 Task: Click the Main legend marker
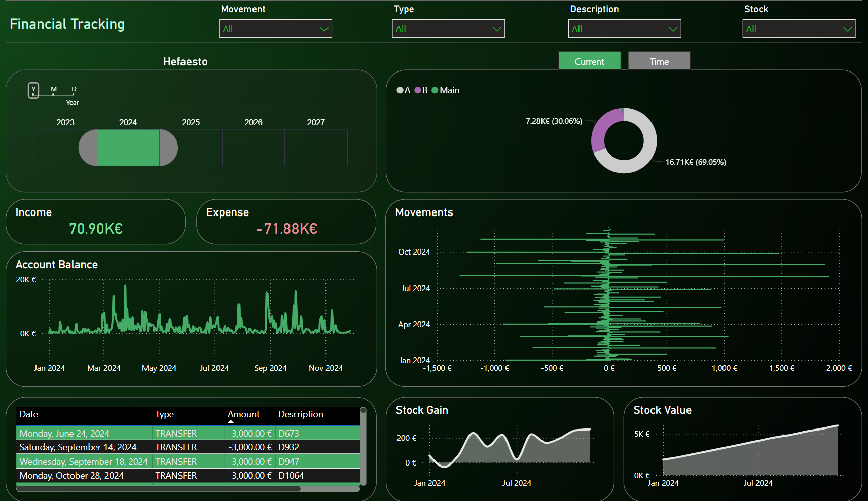tap(435, 90)
